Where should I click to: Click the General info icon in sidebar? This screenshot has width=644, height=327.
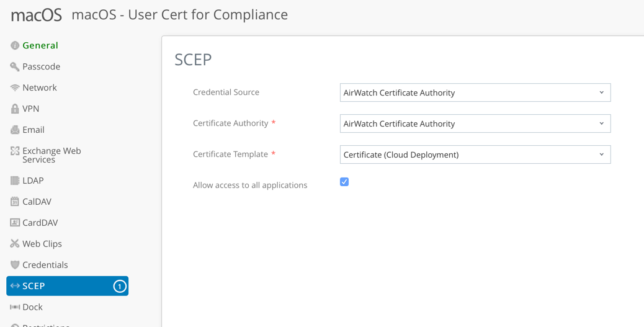15,45
